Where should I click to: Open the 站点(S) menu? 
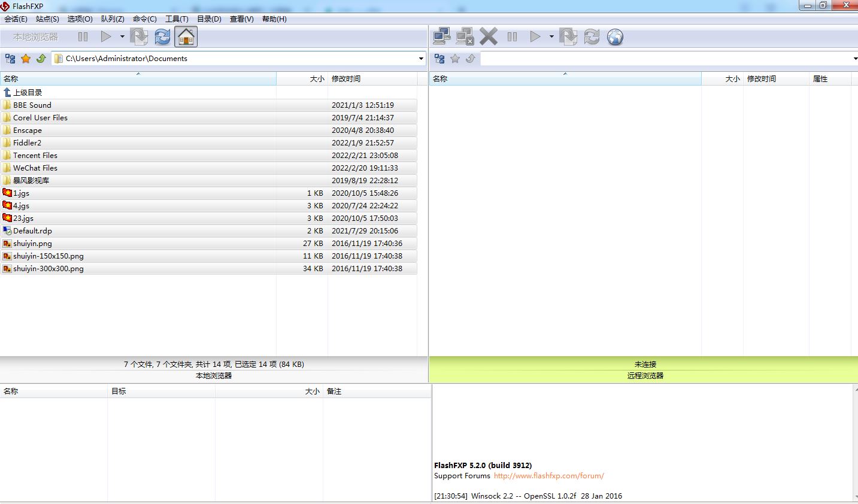[x=47, y=19]
